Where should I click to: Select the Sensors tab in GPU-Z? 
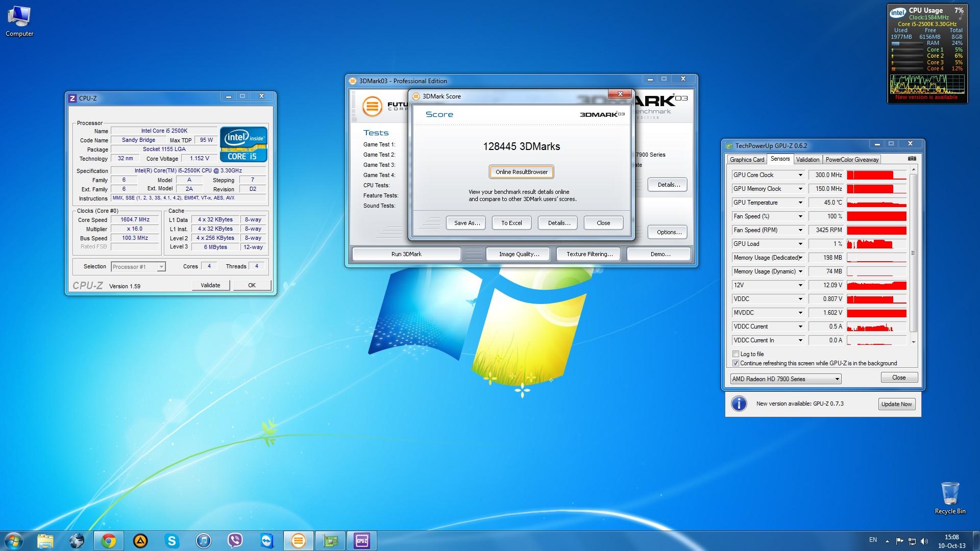point(780,159)
